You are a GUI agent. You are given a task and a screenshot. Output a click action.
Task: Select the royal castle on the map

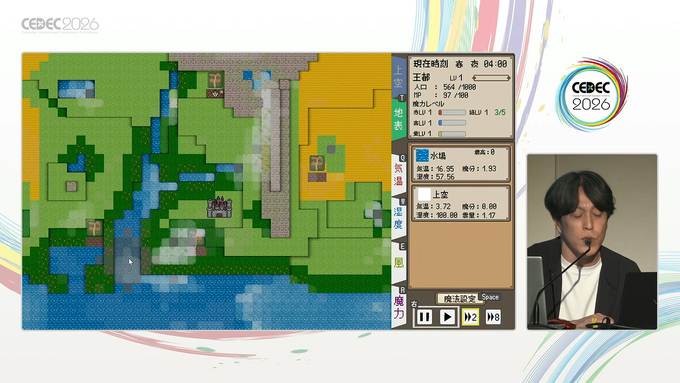click(x=219, y=207)
